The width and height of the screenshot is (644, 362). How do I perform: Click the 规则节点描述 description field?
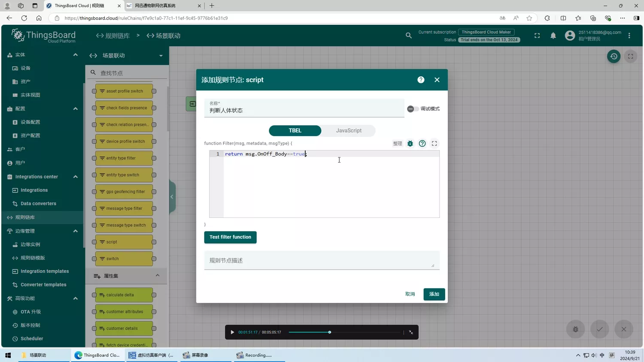point(321,261)
